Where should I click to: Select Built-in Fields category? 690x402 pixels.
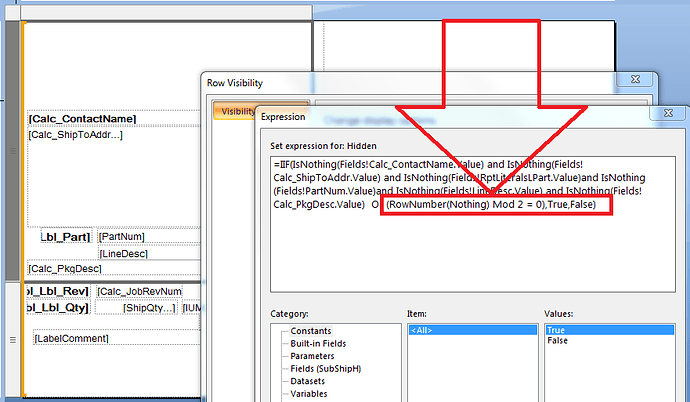pyautogui.click(x=318, y=344)
